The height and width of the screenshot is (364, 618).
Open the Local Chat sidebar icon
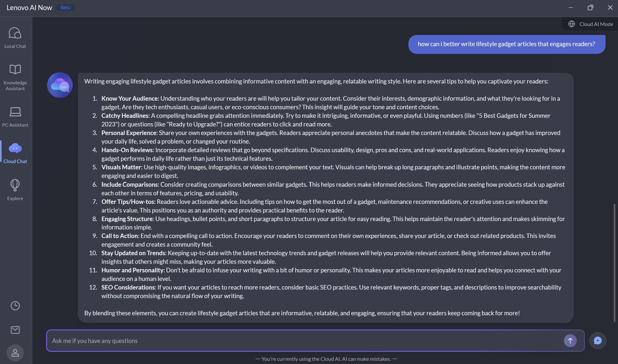coord(15,33)
